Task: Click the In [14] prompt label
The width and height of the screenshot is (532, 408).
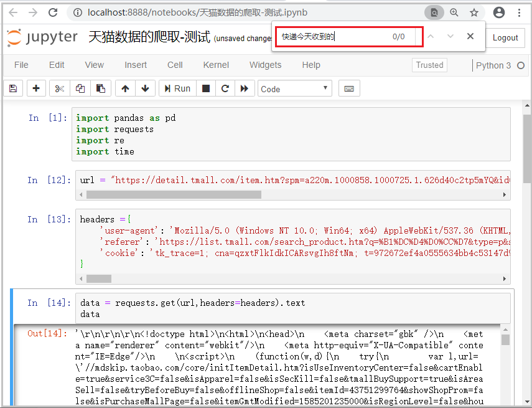Action: coord(49,303)
